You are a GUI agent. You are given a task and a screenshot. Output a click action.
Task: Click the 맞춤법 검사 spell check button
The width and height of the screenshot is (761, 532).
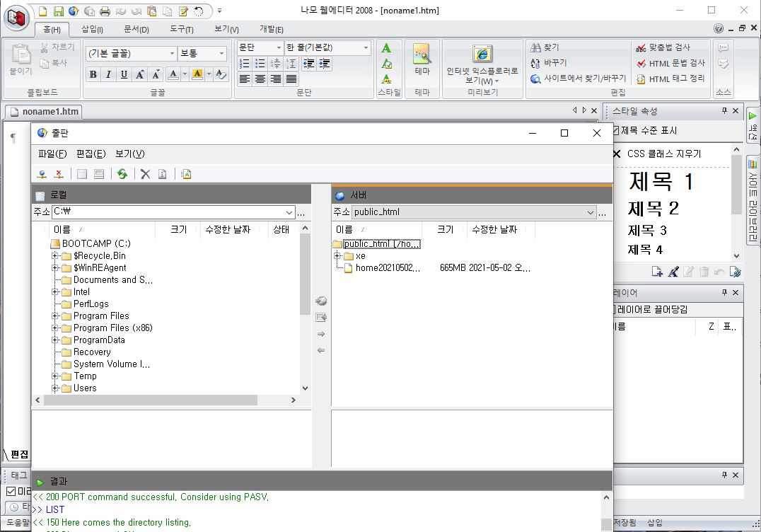tap(663, 47)
